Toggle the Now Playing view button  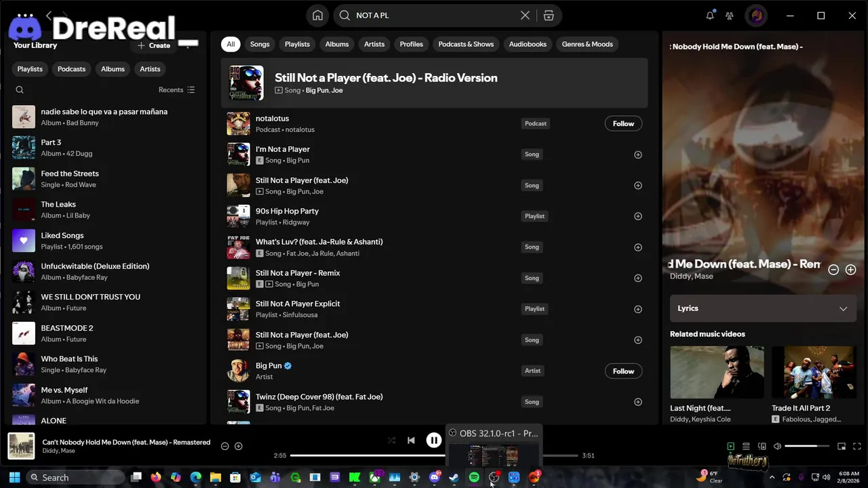pos(730,446)
